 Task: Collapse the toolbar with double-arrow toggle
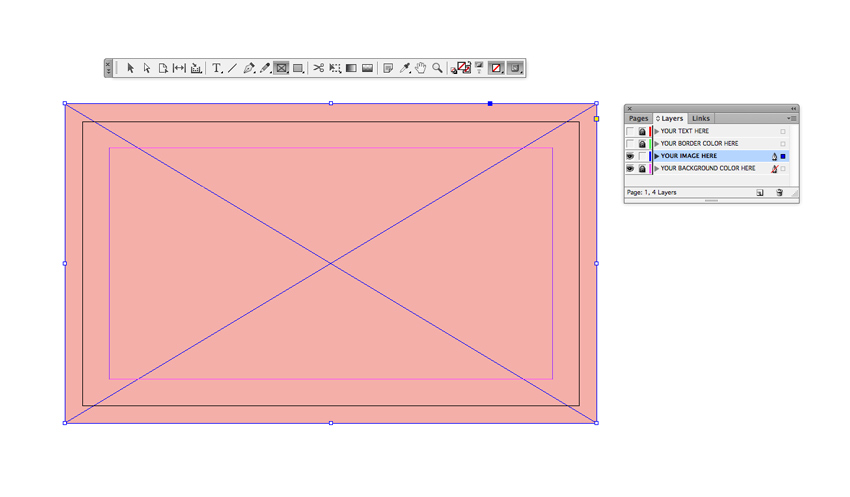[108, 71]
